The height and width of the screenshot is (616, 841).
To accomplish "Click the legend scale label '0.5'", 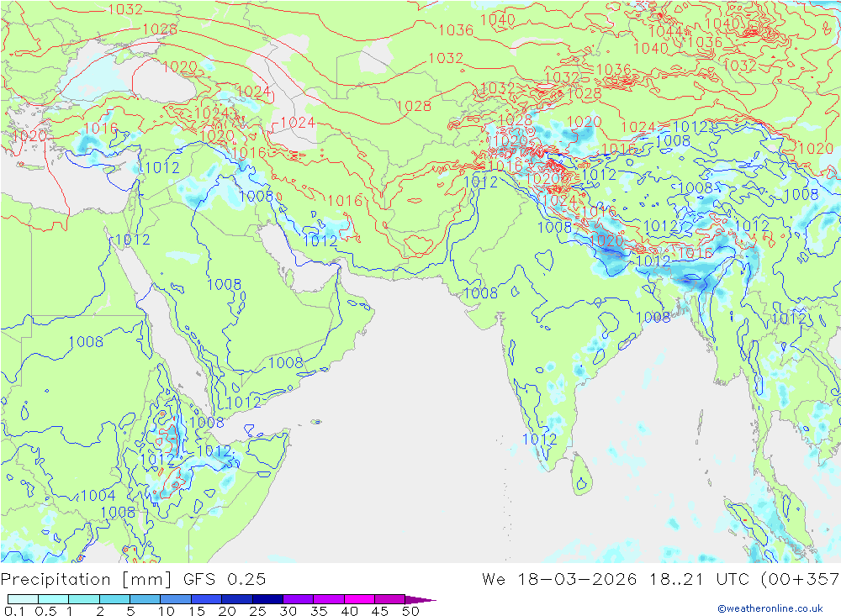I will click(45, 611).
